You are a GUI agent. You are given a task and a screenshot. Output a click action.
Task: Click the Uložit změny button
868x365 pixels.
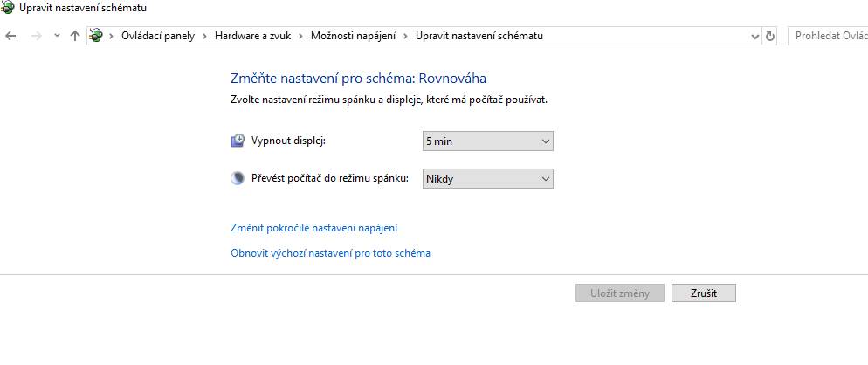click(619, 293)
